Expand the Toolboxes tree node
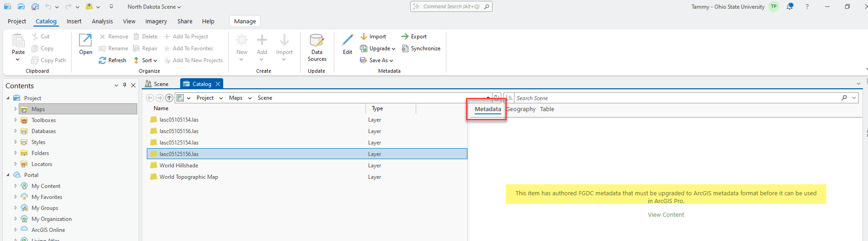868x241 pixels. click(16, 120)
